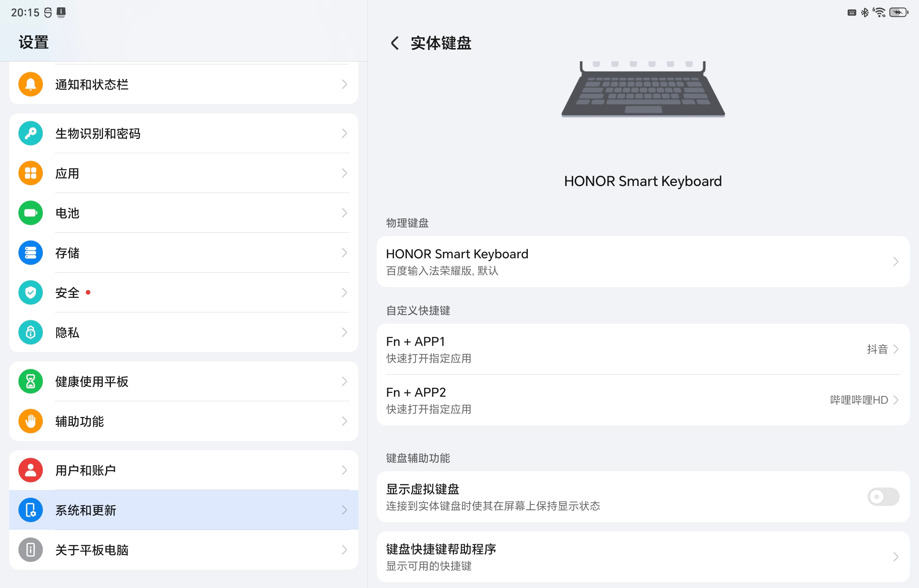Open the chevron on the 关于平板电脑 row
The width and height of the screenshot is (919, 588).
pos(344,549)
